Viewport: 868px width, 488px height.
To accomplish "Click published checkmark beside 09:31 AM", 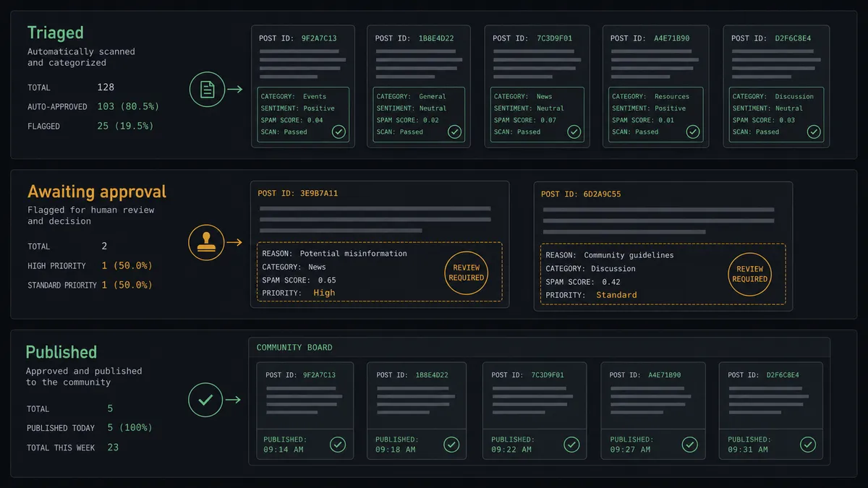I will [808, 445].
